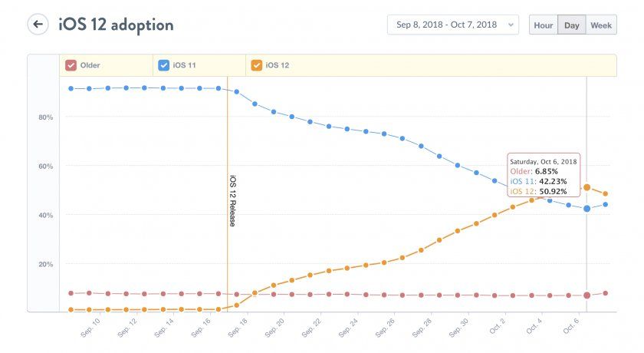Screen dimensions: 644x353
Task: Click the Older legend label
Action: 90,66
